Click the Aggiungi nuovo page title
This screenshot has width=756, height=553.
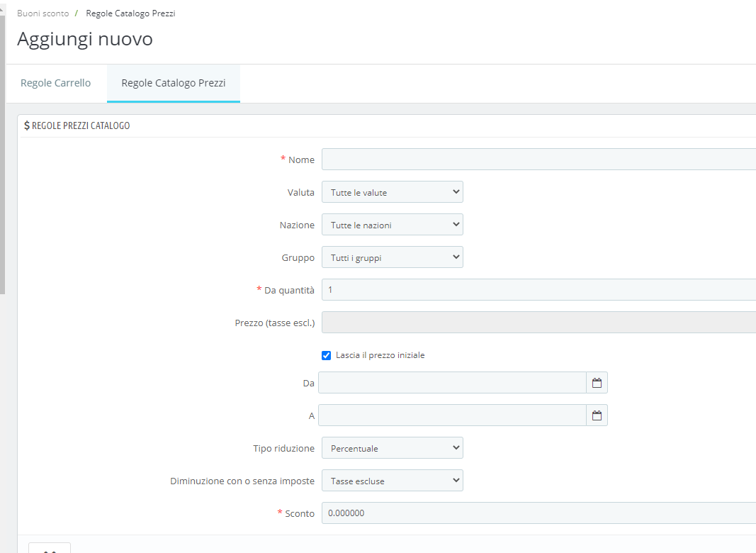pos(85,38)
